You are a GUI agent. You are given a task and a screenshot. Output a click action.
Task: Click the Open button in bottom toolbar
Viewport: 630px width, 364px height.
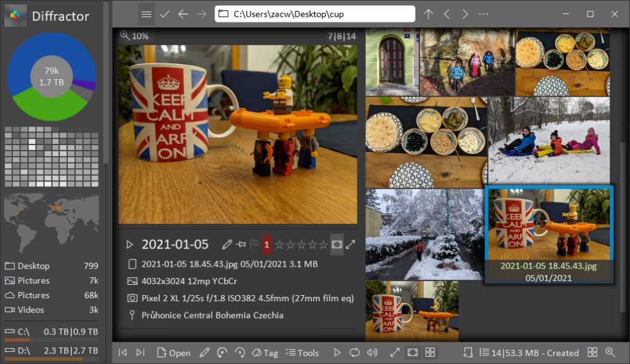(174, 352)
